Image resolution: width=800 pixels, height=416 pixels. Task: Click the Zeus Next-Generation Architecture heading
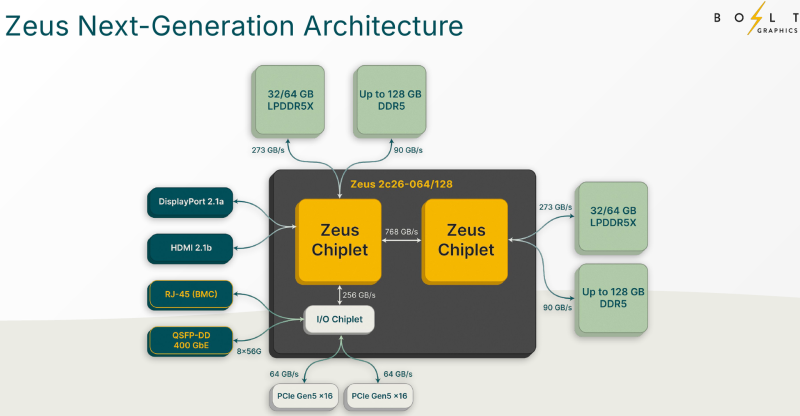(234, 26)
